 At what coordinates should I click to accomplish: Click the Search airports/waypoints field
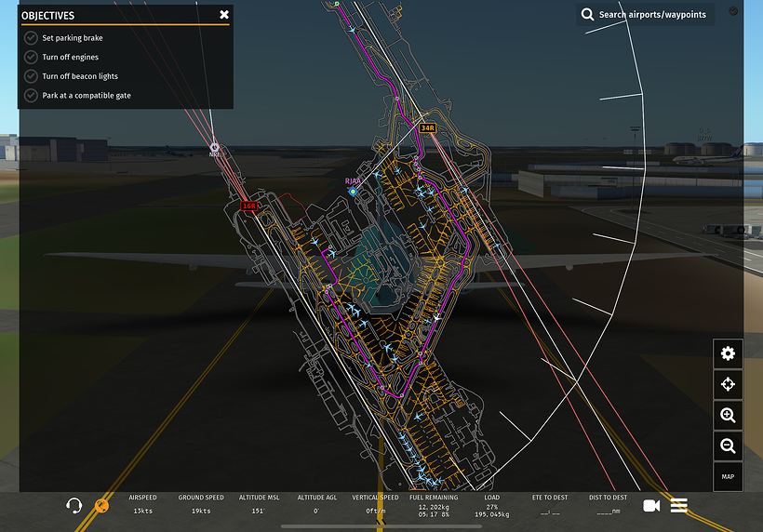(645, 15)
